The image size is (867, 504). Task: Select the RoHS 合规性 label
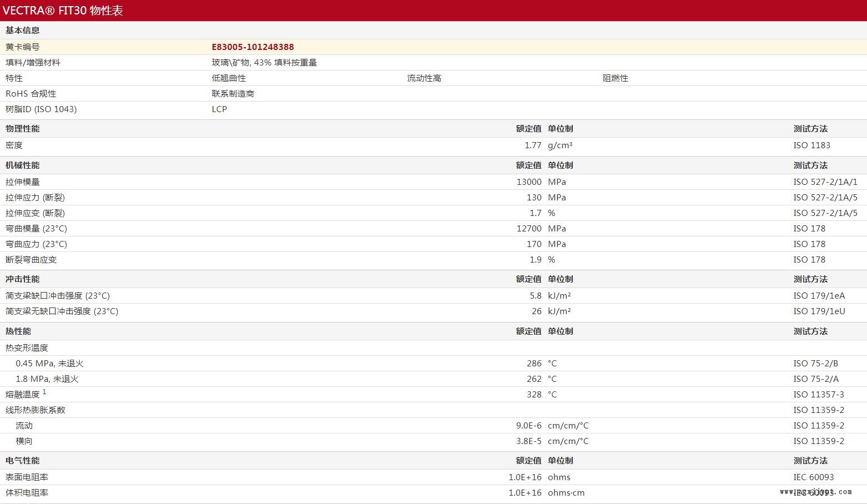31,94
